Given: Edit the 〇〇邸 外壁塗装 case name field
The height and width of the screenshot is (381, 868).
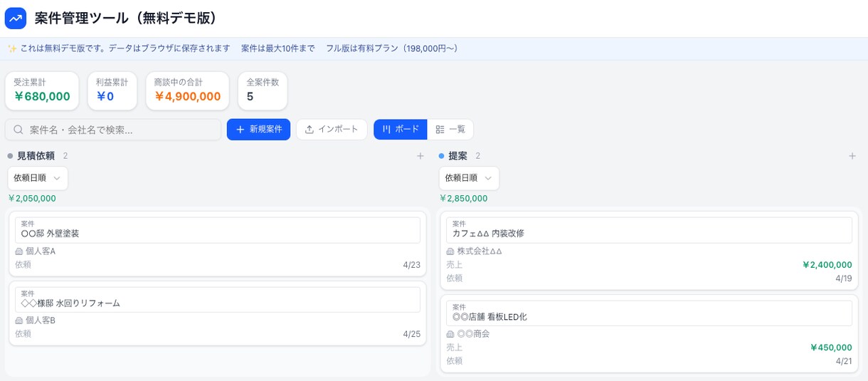Looking at the screenshot, I should pyautogui.click(x=218, y=230).
